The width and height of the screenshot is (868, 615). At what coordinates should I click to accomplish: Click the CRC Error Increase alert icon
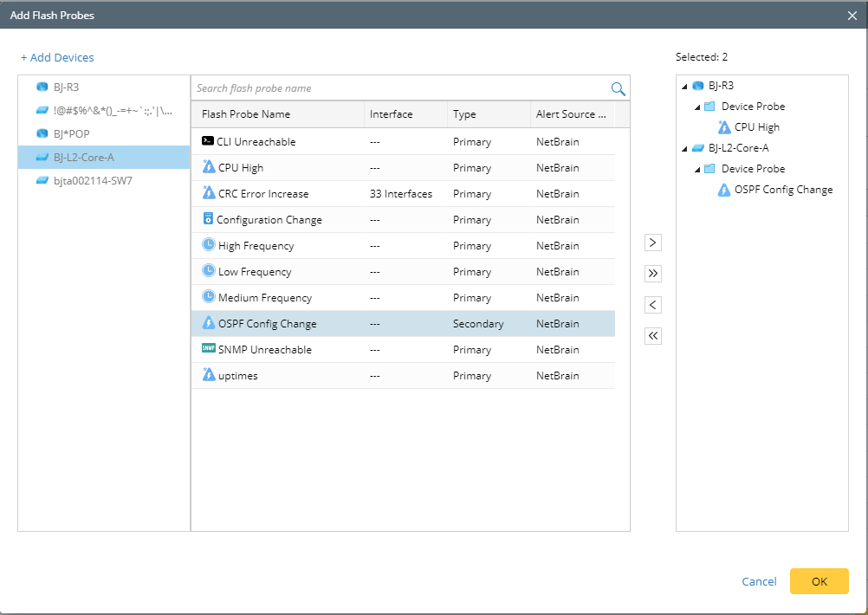tap(208, 192)
